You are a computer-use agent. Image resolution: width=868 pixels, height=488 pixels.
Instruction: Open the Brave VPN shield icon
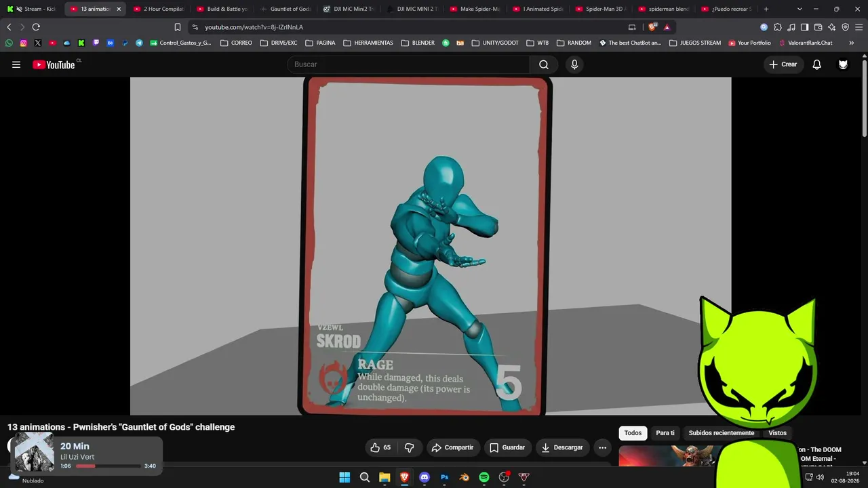tap(845, 27)
